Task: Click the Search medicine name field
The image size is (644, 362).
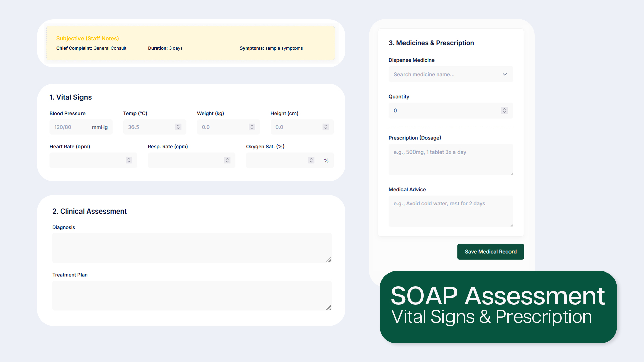Action: pyautogui.click(x=444, y=74)
